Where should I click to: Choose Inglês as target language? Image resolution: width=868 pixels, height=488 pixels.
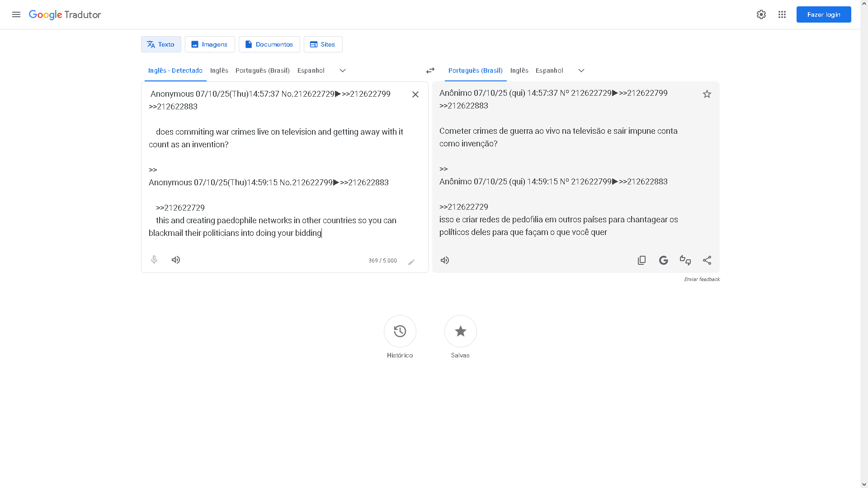tap(519, 70)
